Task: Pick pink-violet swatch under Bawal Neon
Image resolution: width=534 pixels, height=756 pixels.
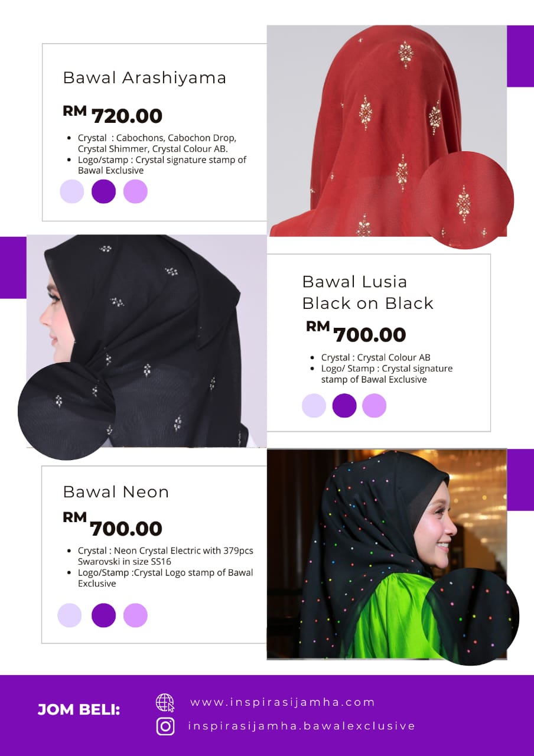Action: (135, 615)
